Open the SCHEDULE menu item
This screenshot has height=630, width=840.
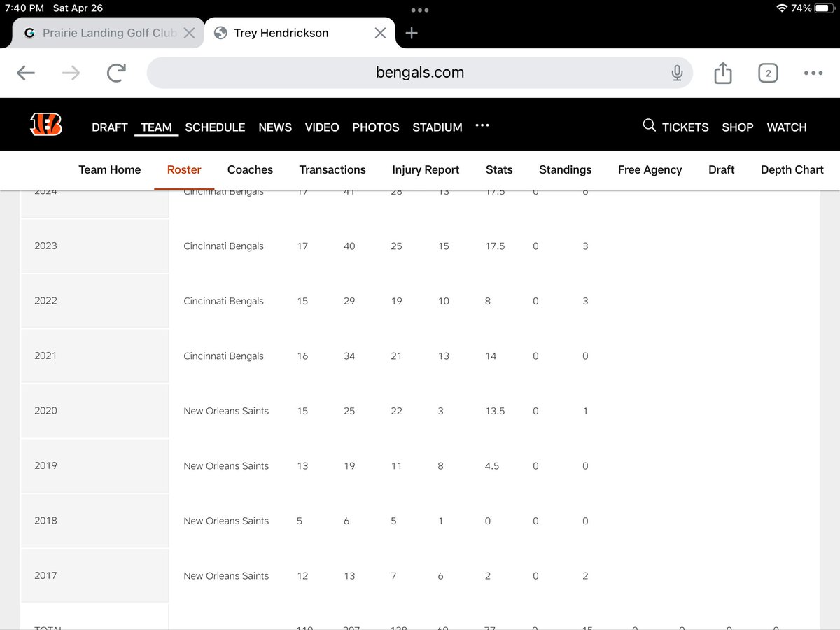point(215,127)
